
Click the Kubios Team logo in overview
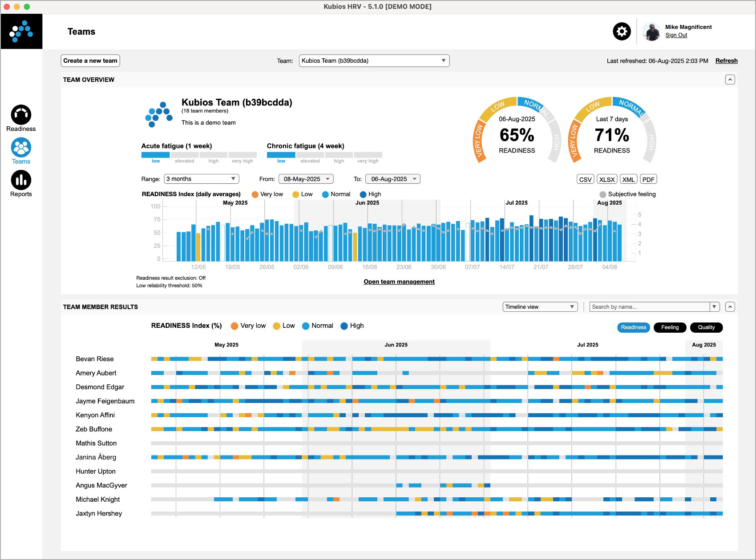pyautogui.click(x=158, y=115)
